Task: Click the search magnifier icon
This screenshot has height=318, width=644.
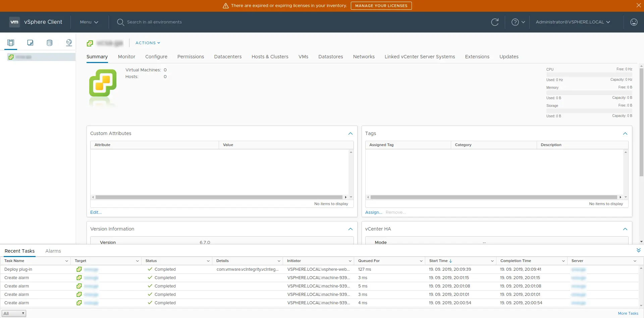Action: 120,22
